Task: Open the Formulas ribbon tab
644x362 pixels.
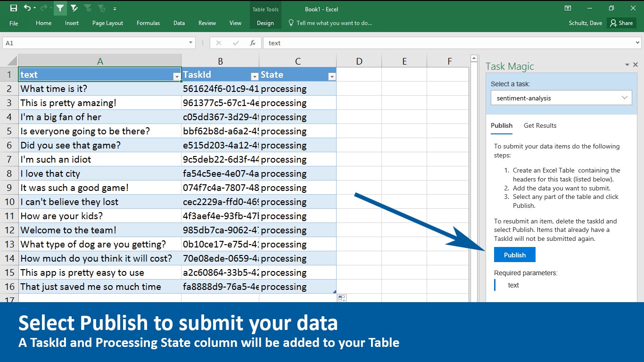Action: [x=148, y=23]
